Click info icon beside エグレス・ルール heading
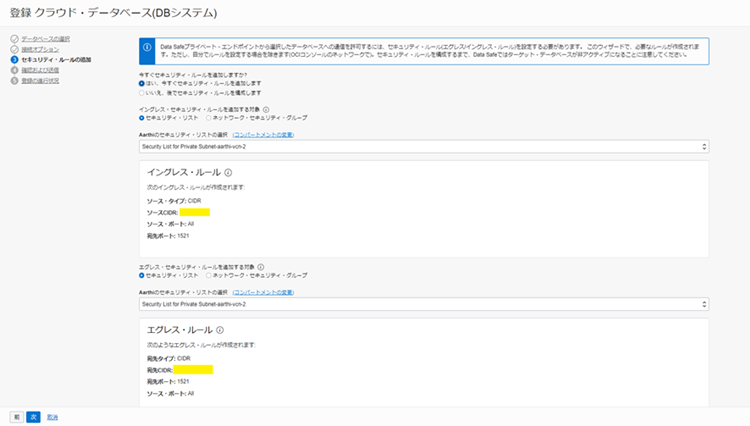Image resolution: width=750 pixels, height=426 pixels. click(x=219, y=330)
